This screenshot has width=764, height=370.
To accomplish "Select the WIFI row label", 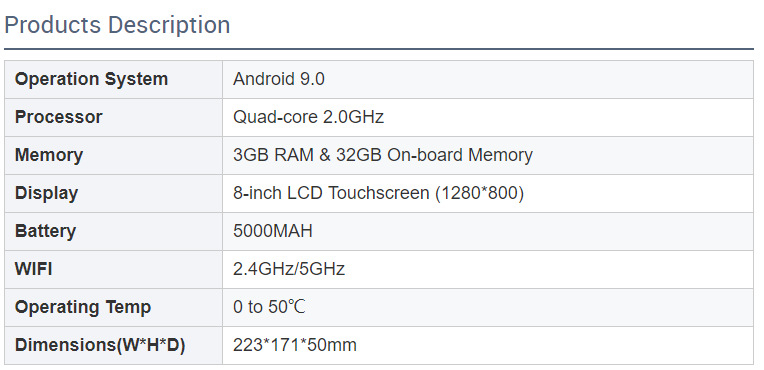I will 34,269.
